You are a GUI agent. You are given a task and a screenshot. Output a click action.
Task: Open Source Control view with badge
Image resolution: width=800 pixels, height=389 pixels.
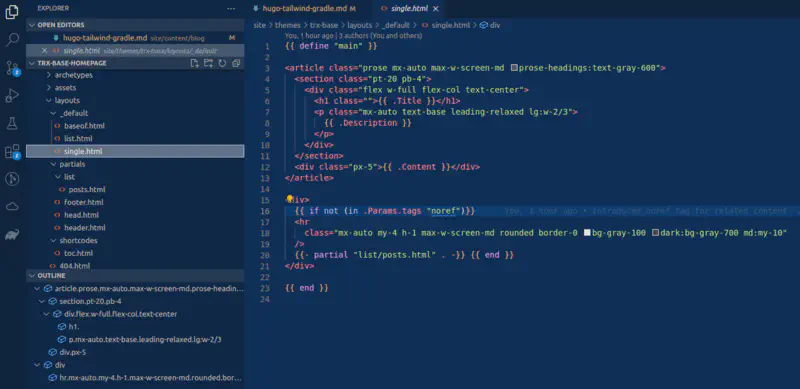pos(12,68)
